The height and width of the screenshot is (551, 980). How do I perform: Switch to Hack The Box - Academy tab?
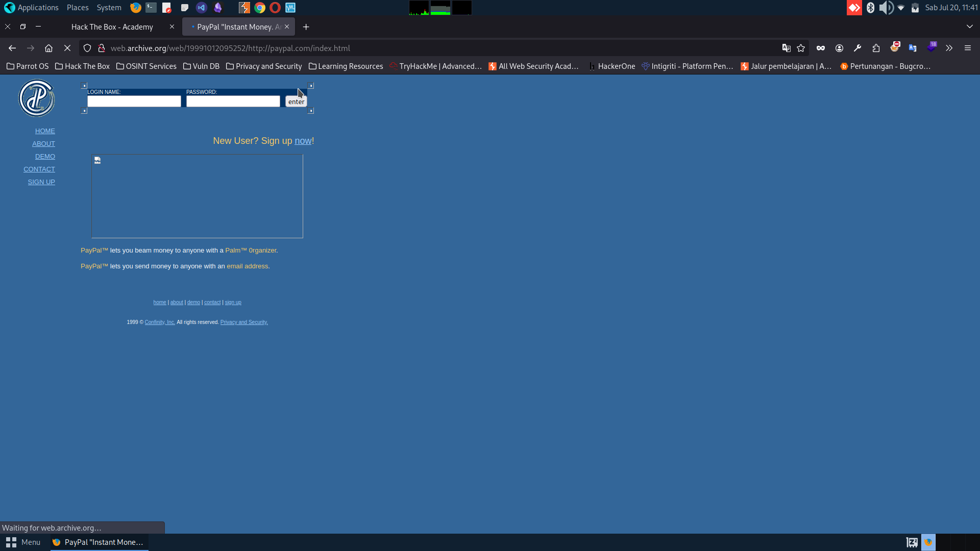112,27
